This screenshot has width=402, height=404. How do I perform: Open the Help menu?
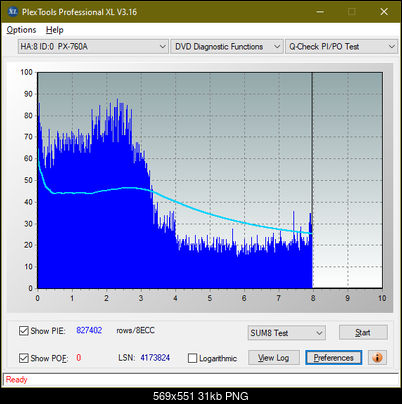(x=55, y=30)
